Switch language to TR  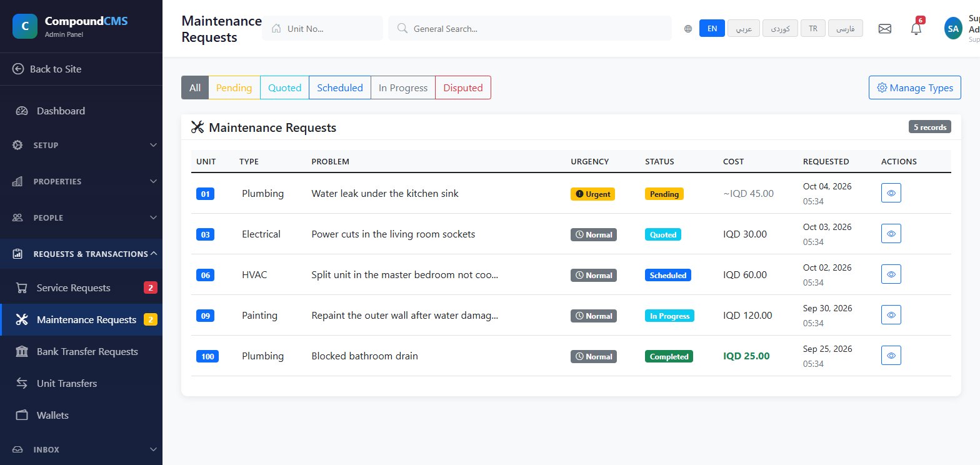pyautogui.click(x=813, y=29)
